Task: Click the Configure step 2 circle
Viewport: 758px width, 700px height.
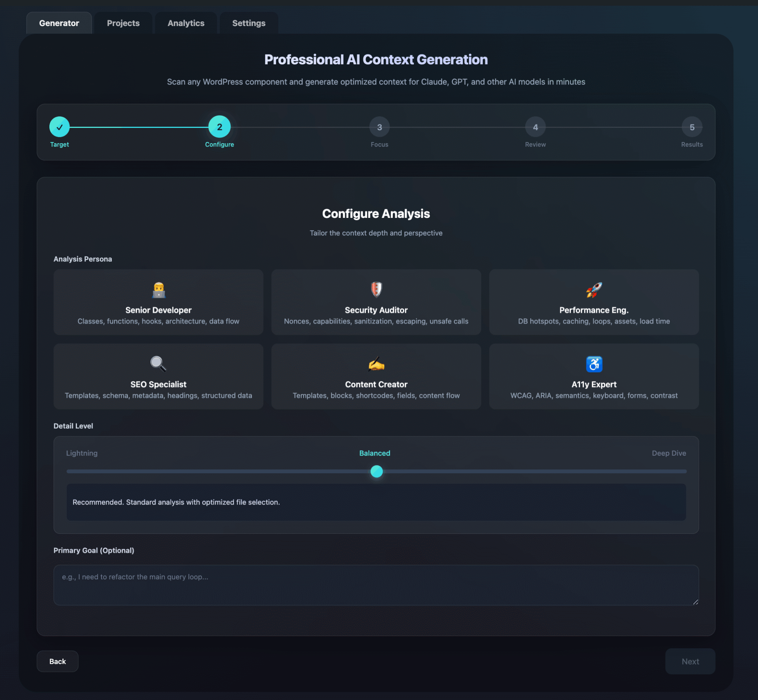Action: pyautogui.click(x=220, y=127)
